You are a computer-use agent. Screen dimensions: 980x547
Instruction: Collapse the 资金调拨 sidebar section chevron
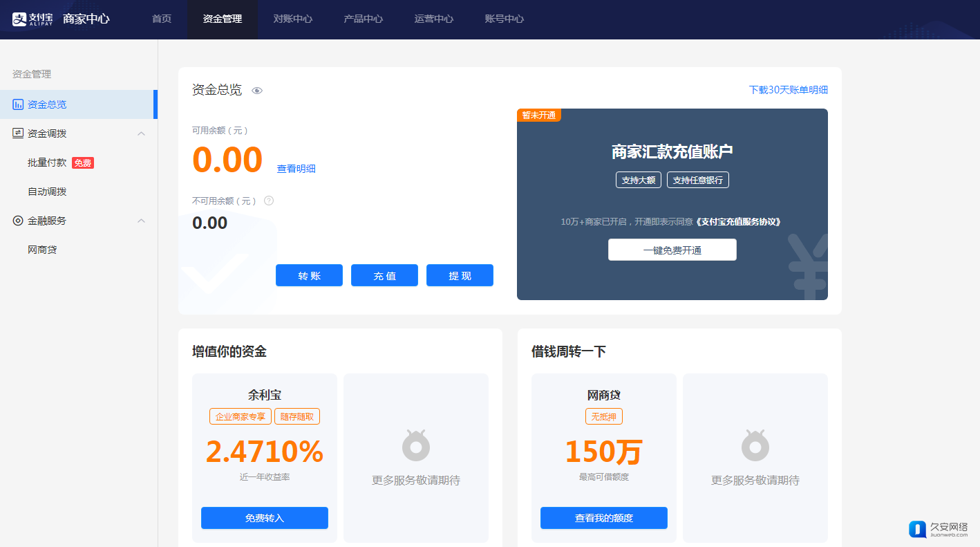141,133
